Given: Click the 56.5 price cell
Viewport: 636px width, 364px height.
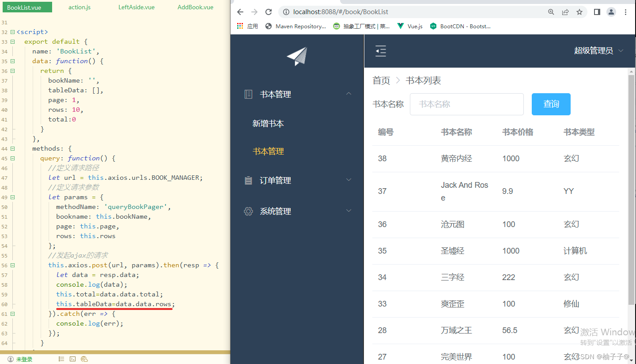Looking at the screenshot, I should [510, 330].
